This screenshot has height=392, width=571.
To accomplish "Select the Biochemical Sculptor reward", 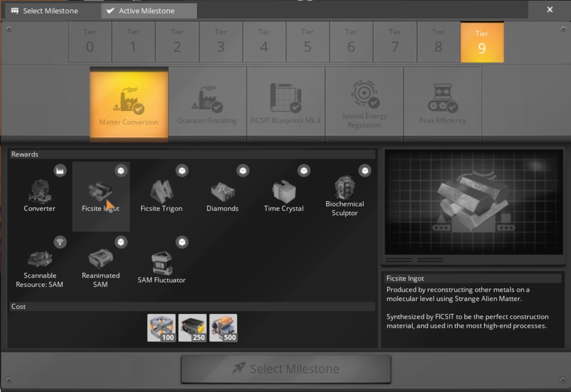I will click(x=344, y=197).
